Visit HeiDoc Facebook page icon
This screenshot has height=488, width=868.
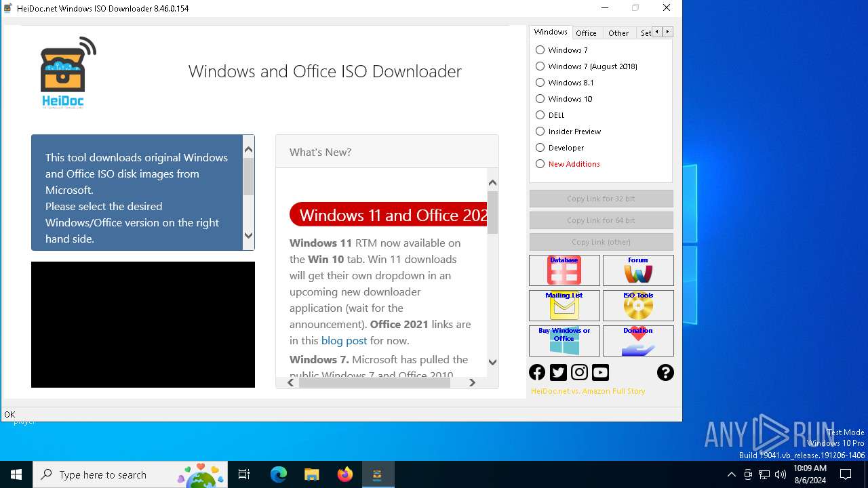537,372
